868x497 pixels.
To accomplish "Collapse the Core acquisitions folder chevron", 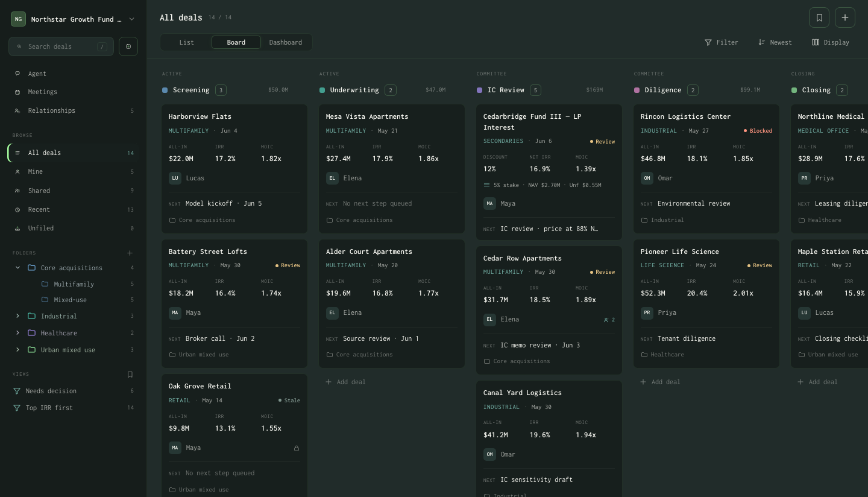I will point(17,268).
